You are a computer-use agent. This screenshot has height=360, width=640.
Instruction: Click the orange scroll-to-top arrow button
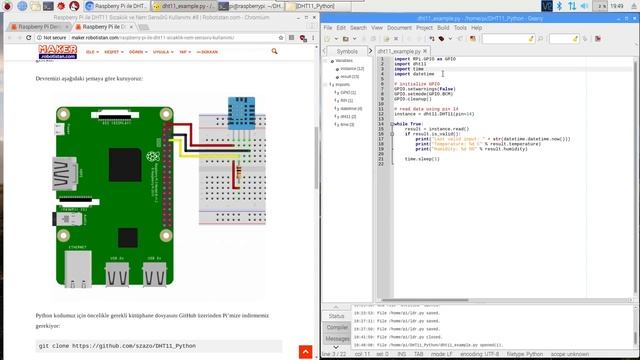click(x=305, y=352)
